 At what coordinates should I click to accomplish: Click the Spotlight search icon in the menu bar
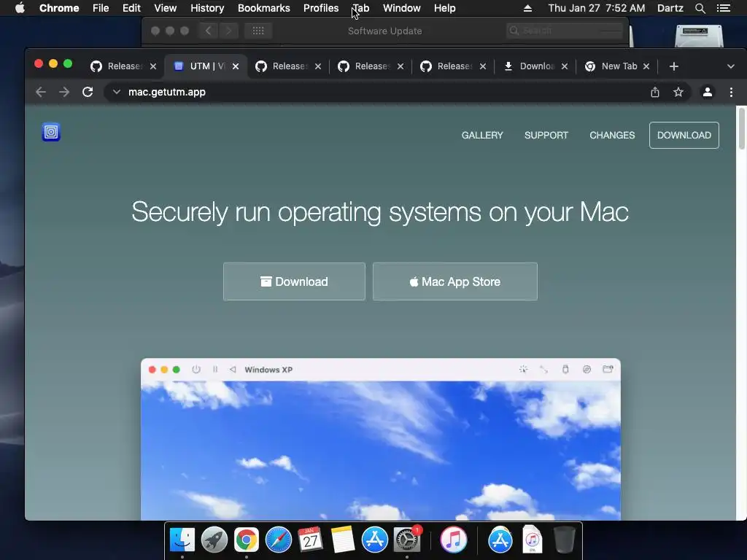700,8
